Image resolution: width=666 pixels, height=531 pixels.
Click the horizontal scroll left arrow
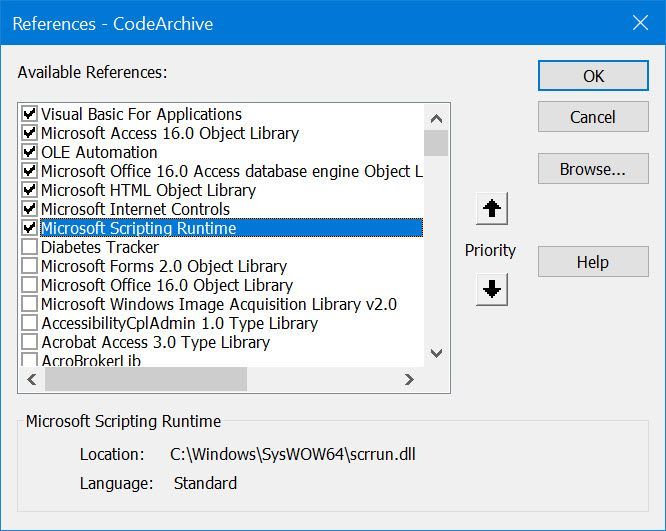click(x=32, y=379)
